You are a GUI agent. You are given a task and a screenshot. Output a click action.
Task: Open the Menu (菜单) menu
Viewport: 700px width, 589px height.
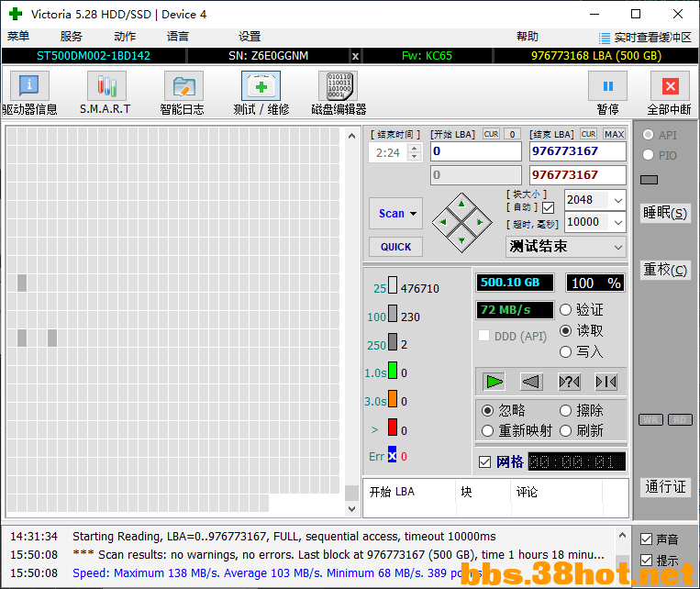pos(18,36)
